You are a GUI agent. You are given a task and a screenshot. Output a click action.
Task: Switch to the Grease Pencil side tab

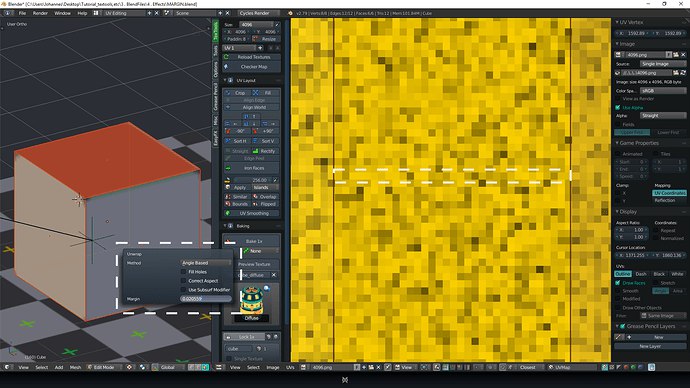coord(216,96)
